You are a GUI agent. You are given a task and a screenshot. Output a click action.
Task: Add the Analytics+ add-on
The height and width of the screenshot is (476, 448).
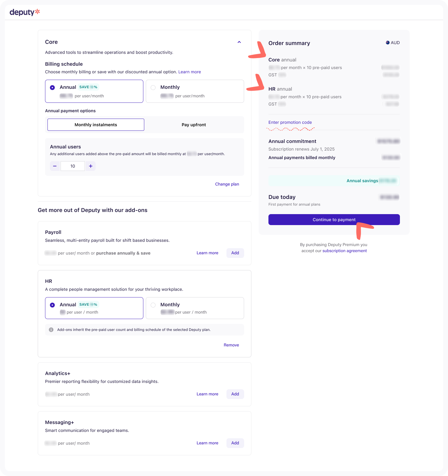tap(235, 394)
